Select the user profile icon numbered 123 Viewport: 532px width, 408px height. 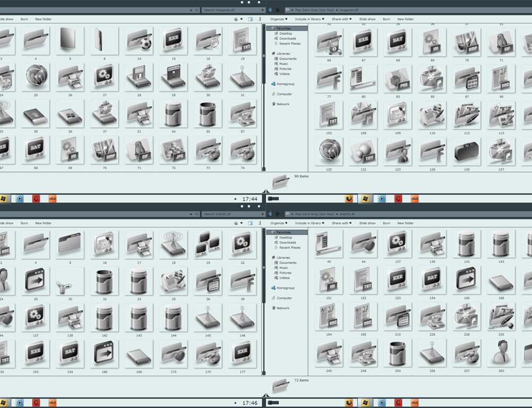(x=397, y=153)
